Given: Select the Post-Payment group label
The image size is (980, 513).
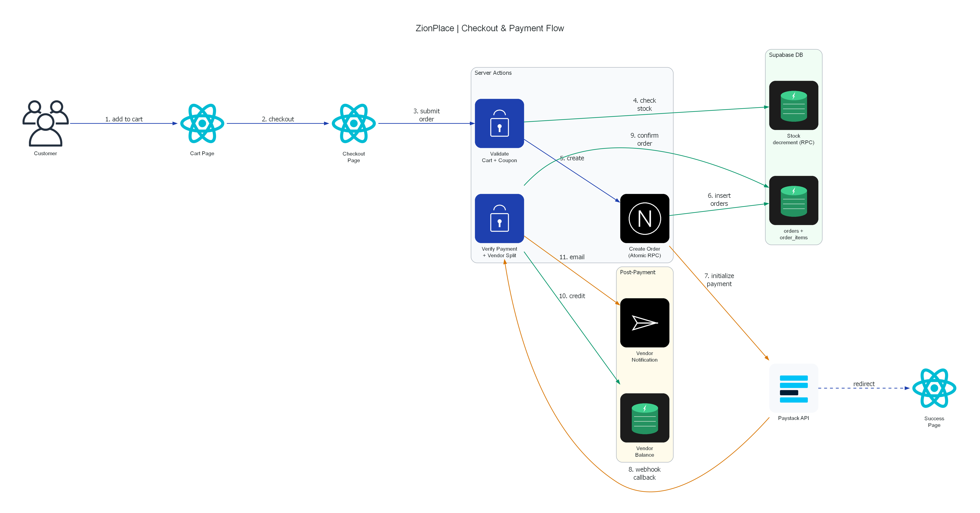Looking at the screenshot, I should [638, 272].
